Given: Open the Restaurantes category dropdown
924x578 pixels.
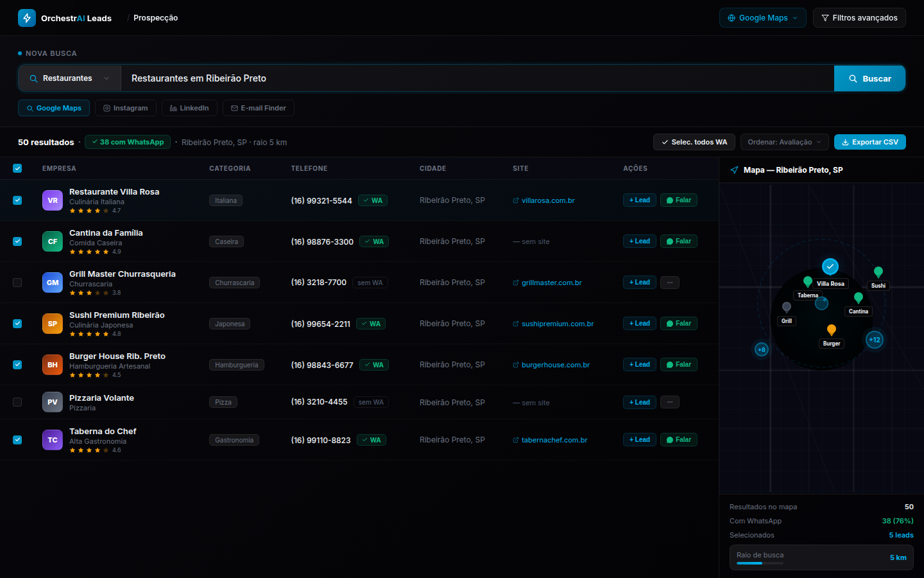Looking at the screenshot, I should [70, 78].
